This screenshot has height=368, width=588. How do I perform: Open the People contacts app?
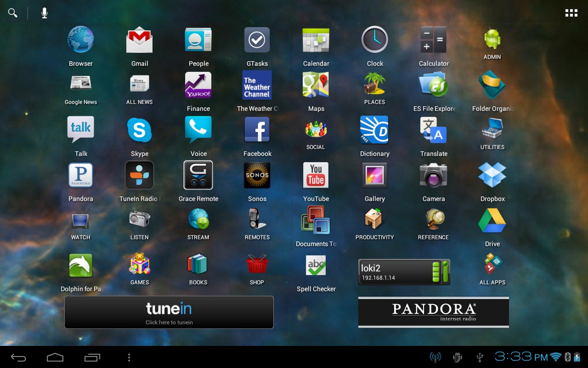tap(198, 40)
